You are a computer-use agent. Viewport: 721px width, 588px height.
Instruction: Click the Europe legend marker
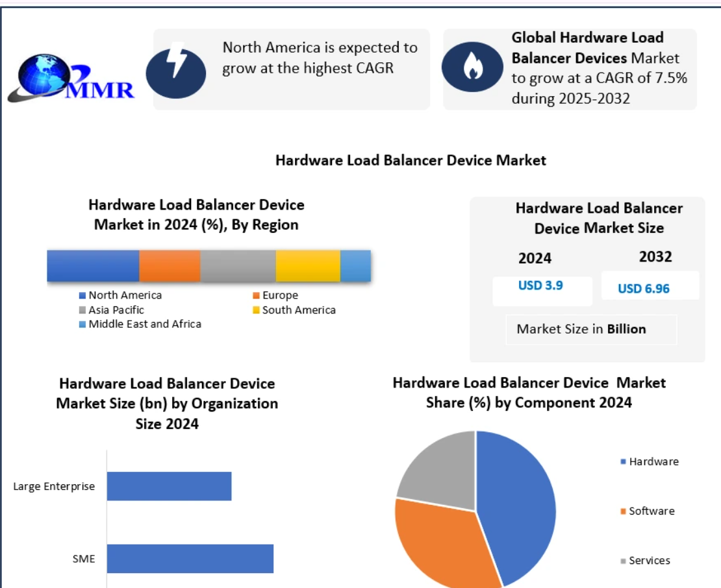pyautogui.click(x=256, y=296)
